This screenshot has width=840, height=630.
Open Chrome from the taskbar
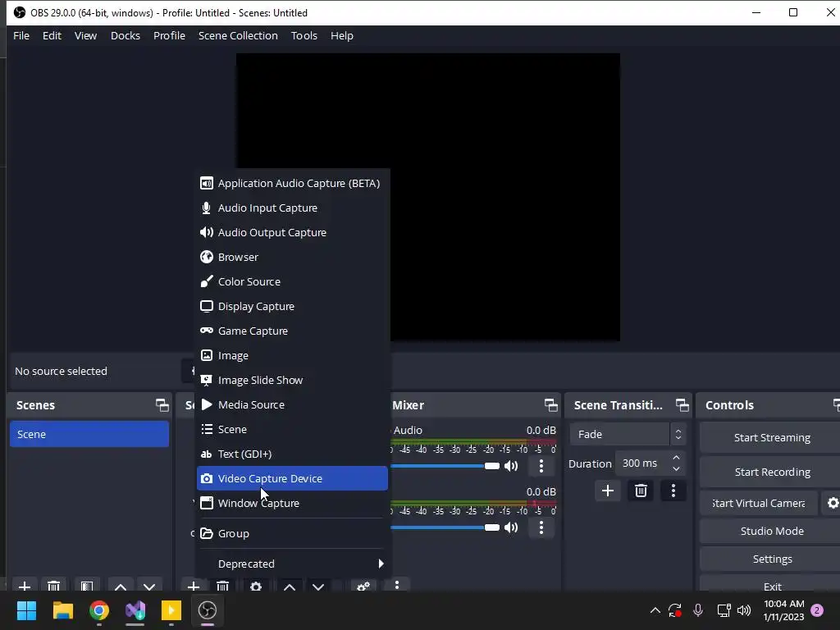tap(99, 610)
